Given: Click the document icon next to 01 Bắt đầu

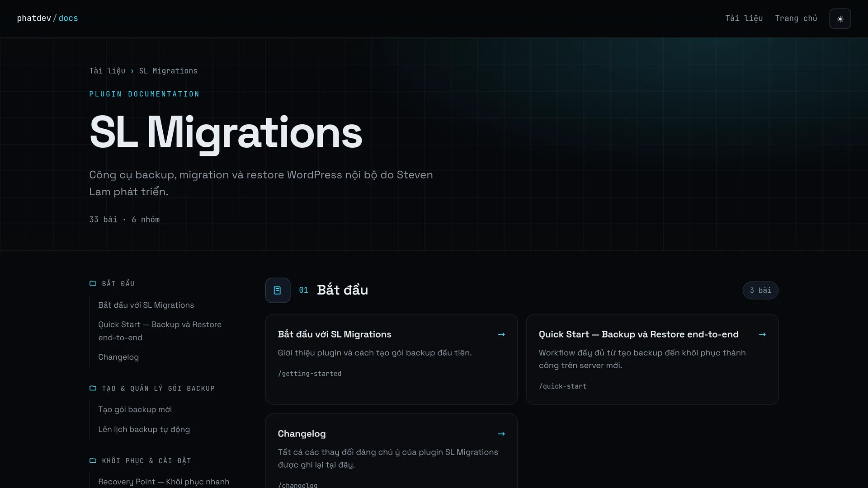Looking at the screenshot, I should coord(278,290).
